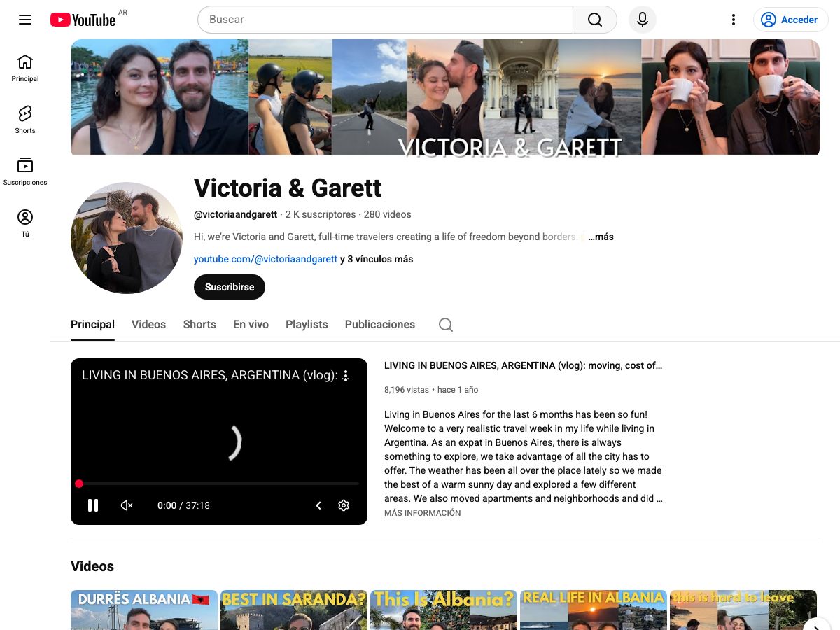The width and height of the screenshot is (840, 630).
Task: Open the youtube.com/@victoriaandgarett link
Action: click(265, 259)
